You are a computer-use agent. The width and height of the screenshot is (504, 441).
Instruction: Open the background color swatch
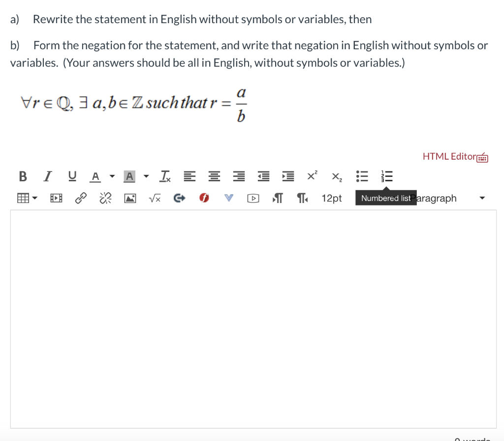click(129, 176)
